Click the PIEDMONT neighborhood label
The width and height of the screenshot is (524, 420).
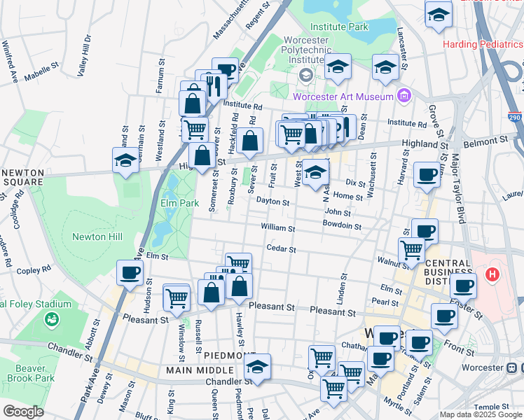[229, 356]
